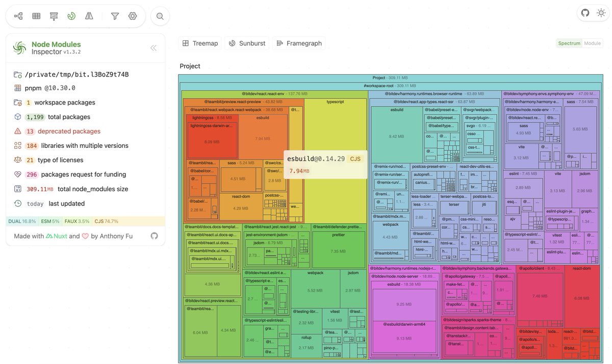Image resolution: width=612 pixels, height=364 pixels.
Task: Toggle light/dark theme with sun icon
Action: 600,13
